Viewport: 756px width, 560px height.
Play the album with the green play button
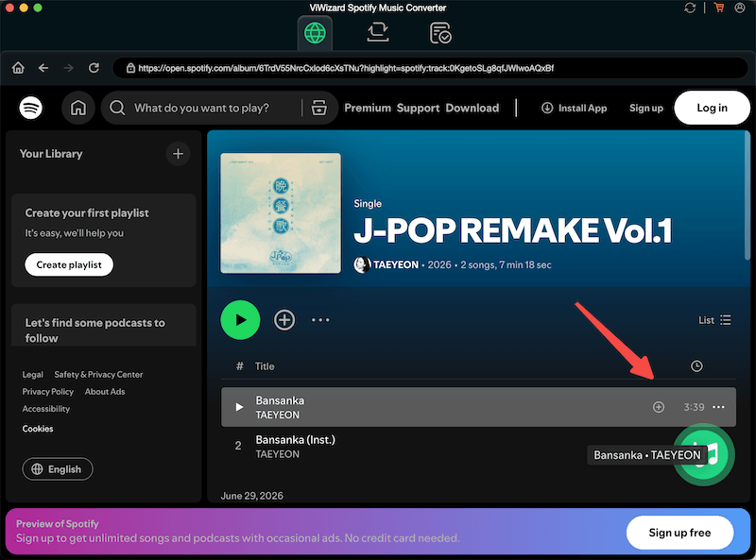pyautogui.click(x=240, y=319)
